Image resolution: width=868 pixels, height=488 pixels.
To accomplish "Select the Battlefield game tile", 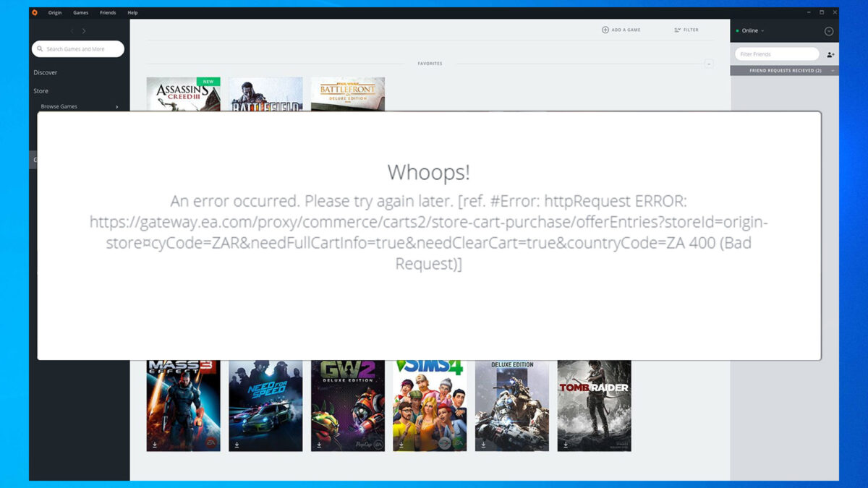I will pos(265,95).
